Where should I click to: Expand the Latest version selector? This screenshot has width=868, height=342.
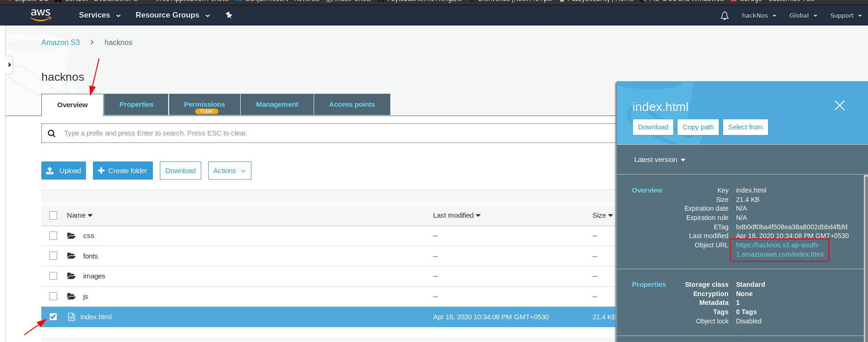tap(659, 160)
